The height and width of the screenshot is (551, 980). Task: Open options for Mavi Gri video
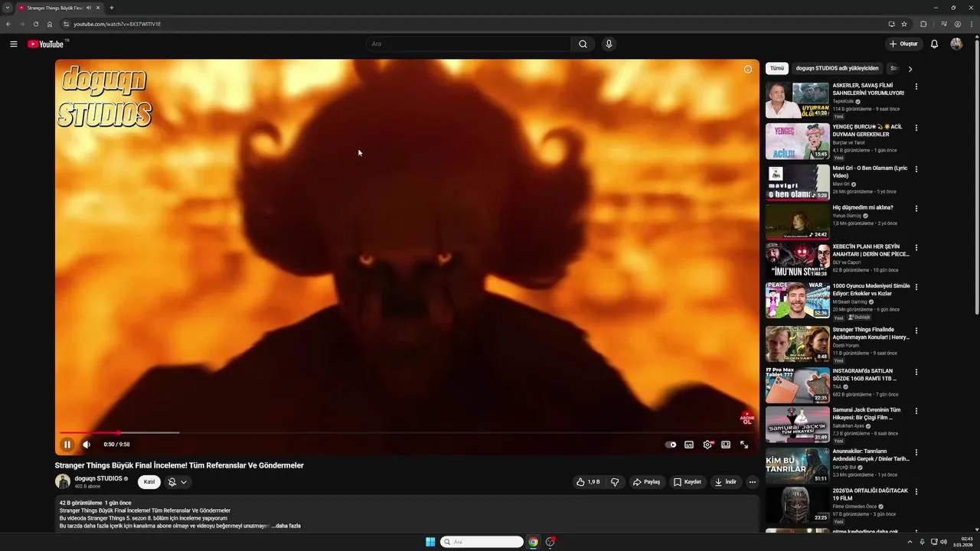click(916, 169)
